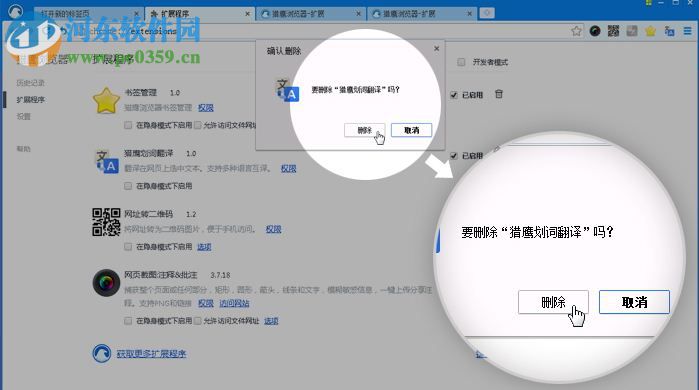Viewport: 699px width, 390px height.
Task: Click the 获取更多扩展程序 link
Action: tap(151, 353)
